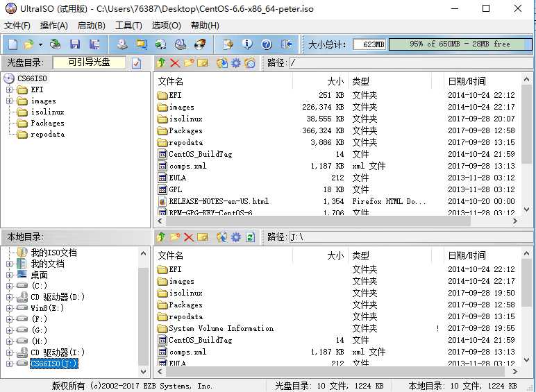
Task: Mount image to virtual drive icon
Action: (180, 44)
